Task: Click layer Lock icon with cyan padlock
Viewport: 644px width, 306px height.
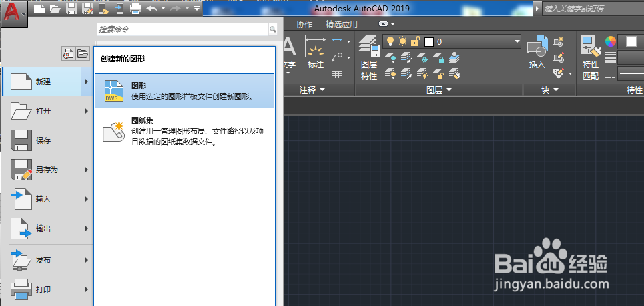Action: pos(438,57)
